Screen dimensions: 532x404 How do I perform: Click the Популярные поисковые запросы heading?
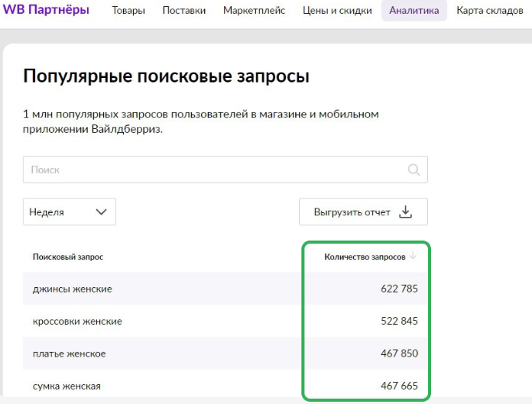167,76
